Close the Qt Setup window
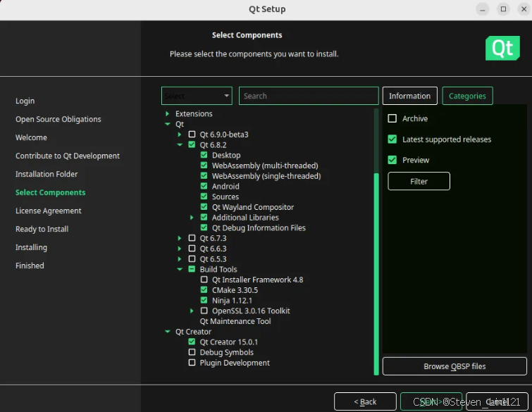The height and width of the screenshot is (412, 532). coord(524,9)
